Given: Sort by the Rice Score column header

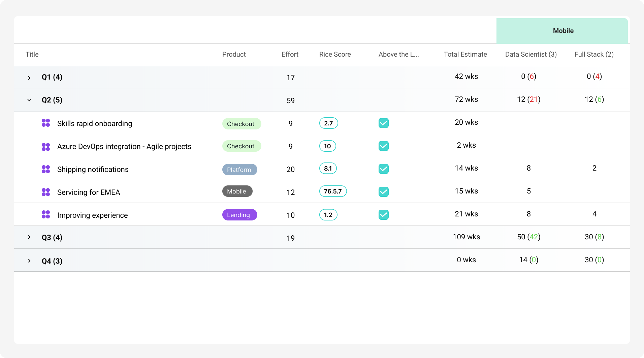Looking at the screenshot, I should point(335,54).
